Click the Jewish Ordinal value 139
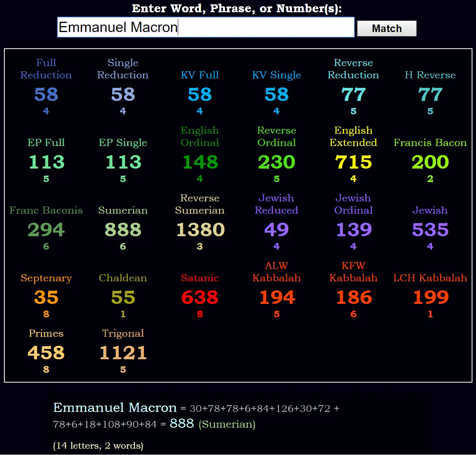 tap(353, 230)
